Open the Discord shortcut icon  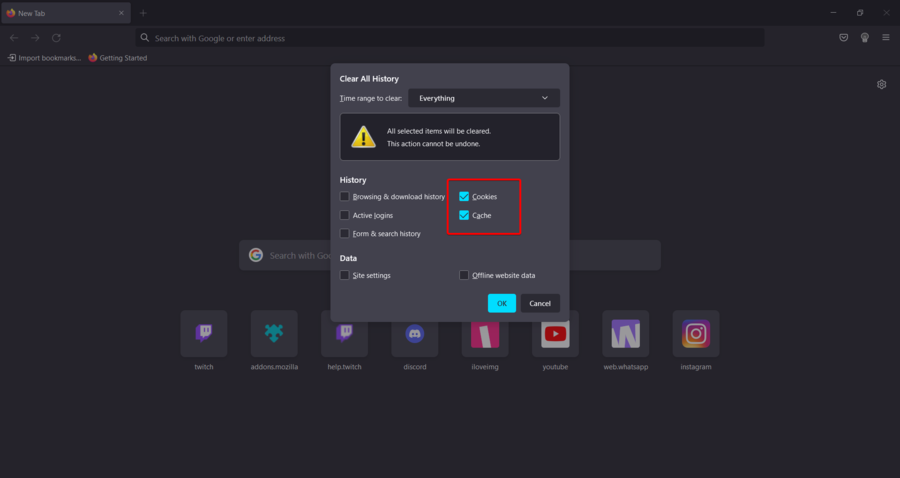pyautogui.click(x=415, y=334)
